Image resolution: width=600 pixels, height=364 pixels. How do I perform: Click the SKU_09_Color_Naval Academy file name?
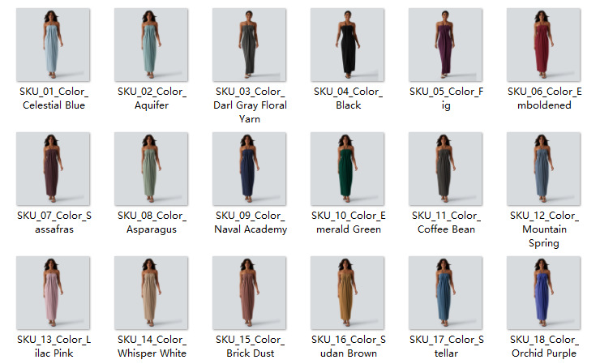click(x=251, y=222)
